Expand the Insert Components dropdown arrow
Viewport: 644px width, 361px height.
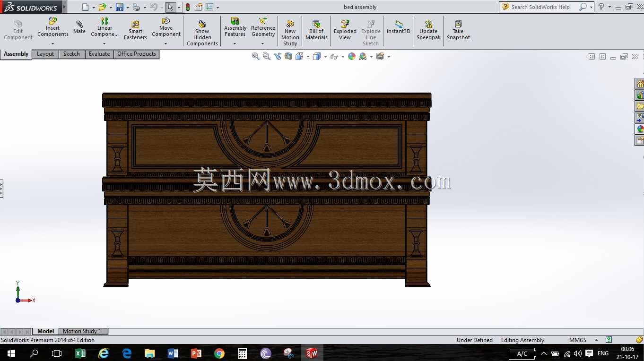(52, 44)
